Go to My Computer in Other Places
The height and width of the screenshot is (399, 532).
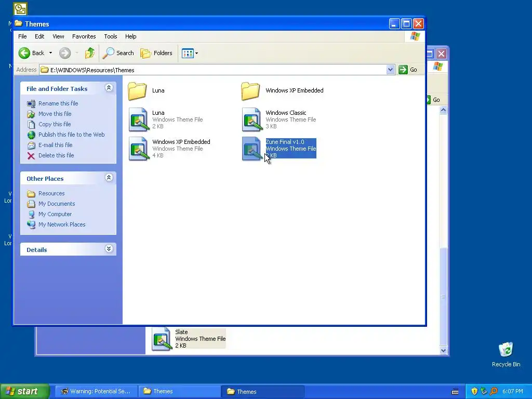pos(55,214)
